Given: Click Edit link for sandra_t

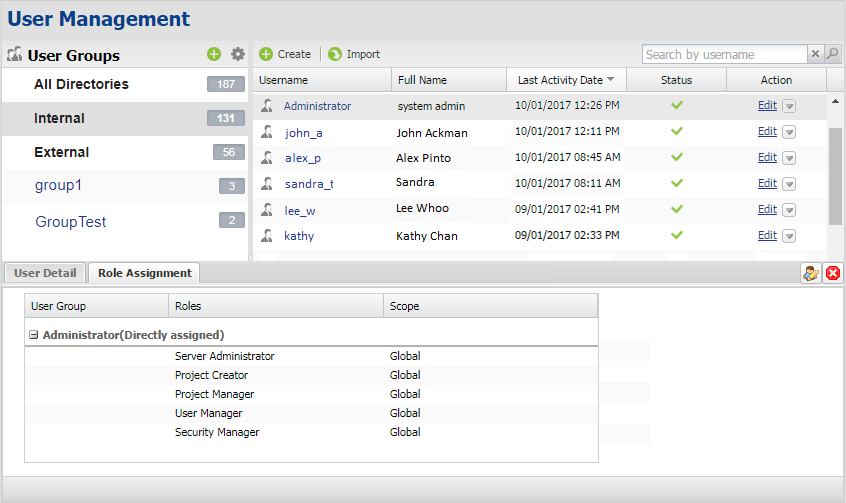Looking at the screenshot, I should pos(767,183).
